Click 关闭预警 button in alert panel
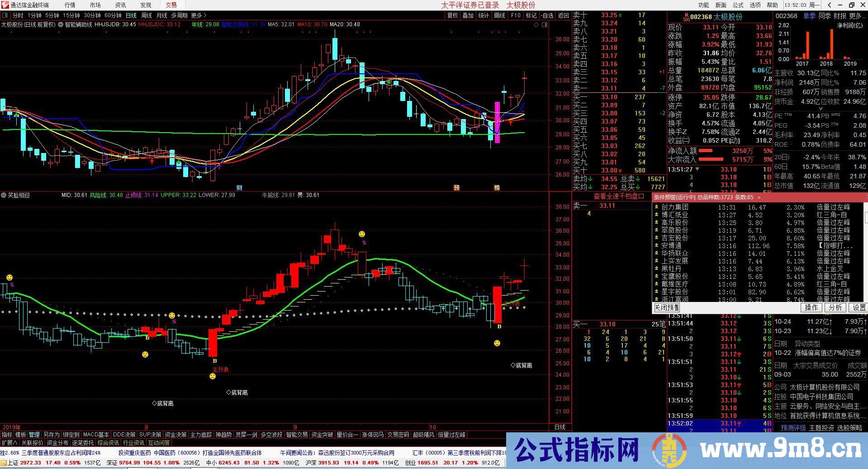This screenshot has width=868, height=469. (x=667, y=307)
